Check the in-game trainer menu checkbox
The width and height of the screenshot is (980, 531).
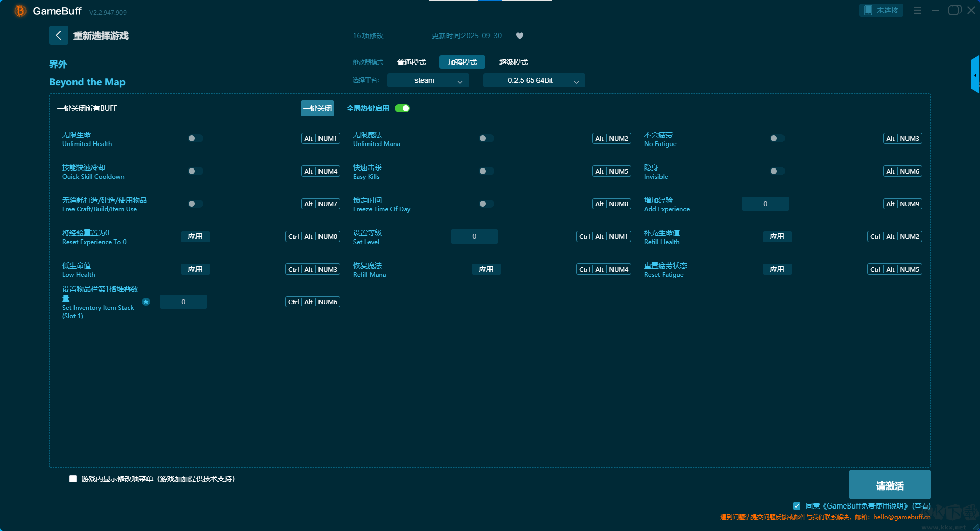(x=73, y=479)
